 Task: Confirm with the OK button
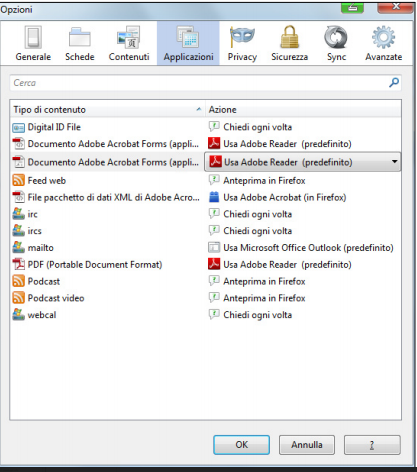point(241,445)
